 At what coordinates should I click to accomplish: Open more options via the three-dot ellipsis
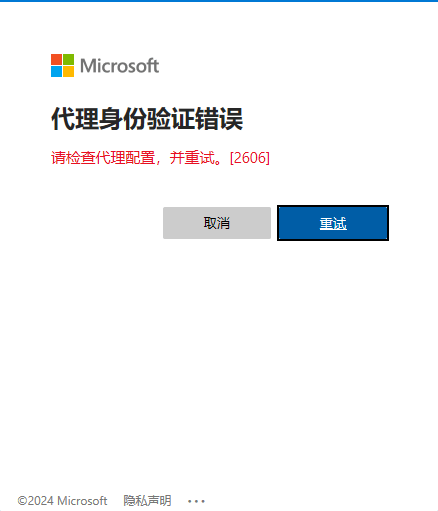pos(196,501)
